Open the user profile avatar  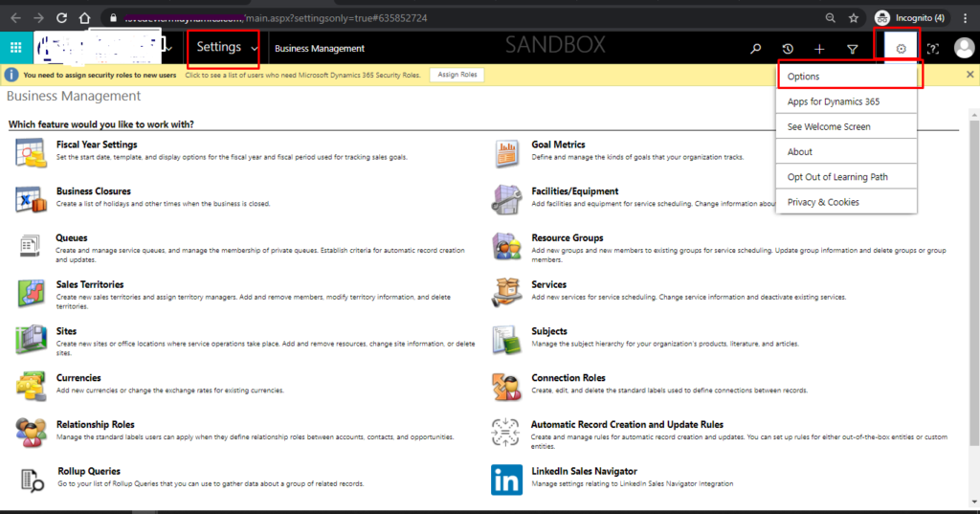point(965,48)
